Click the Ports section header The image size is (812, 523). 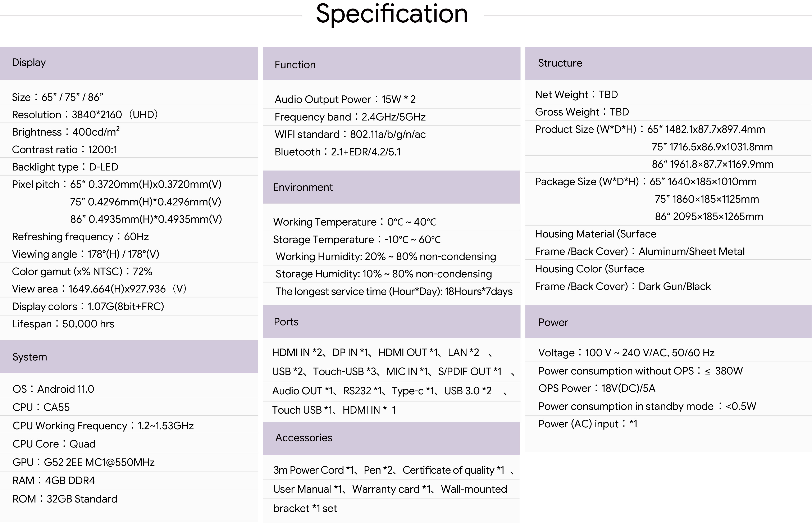391,322
